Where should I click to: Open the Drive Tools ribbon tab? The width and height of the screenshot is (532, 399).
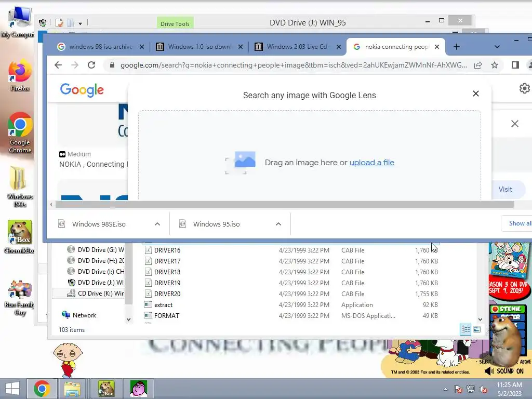(x=175, y=23)
